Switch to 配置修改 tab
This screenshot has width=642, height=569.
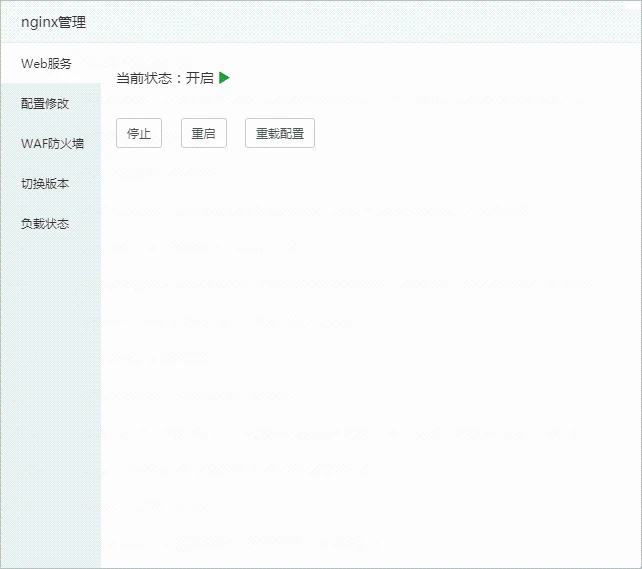click(x=50, y=104)
